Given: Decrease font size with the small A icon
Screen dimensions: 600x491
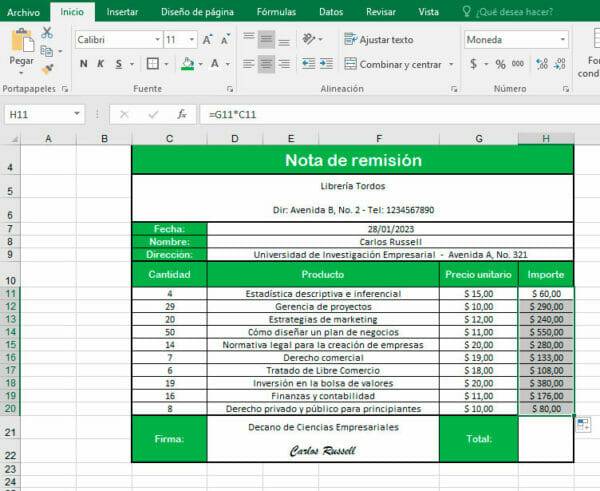Looking at the screenshot, I should pyautogui.click(x=226, y=40).
